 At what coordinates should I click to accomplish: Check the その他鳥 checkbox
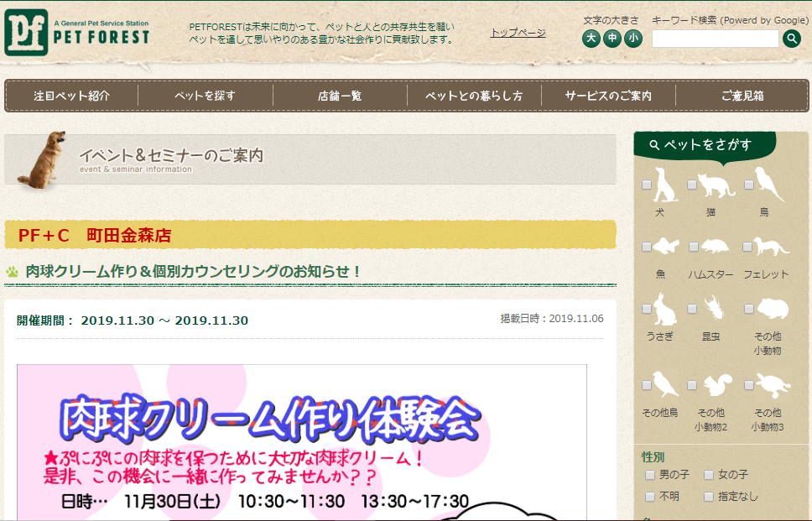tap(646, 385)
